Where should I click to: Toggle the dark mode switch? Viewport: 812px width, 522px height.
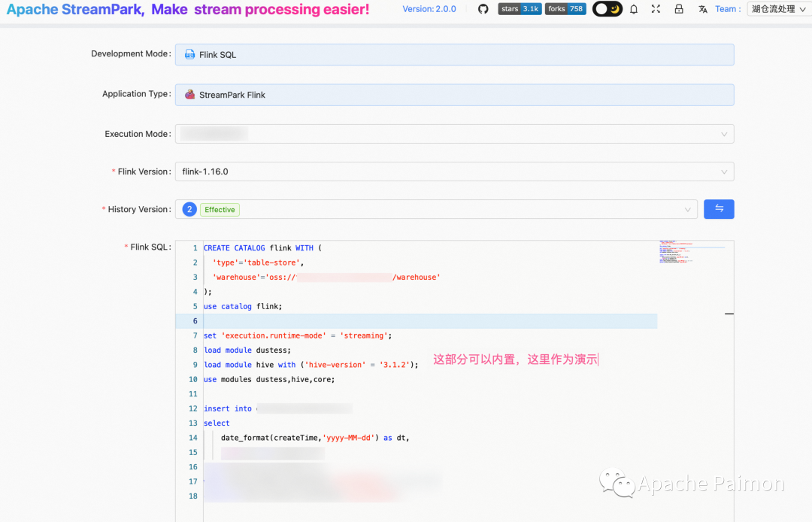click(x=607, y=9)
